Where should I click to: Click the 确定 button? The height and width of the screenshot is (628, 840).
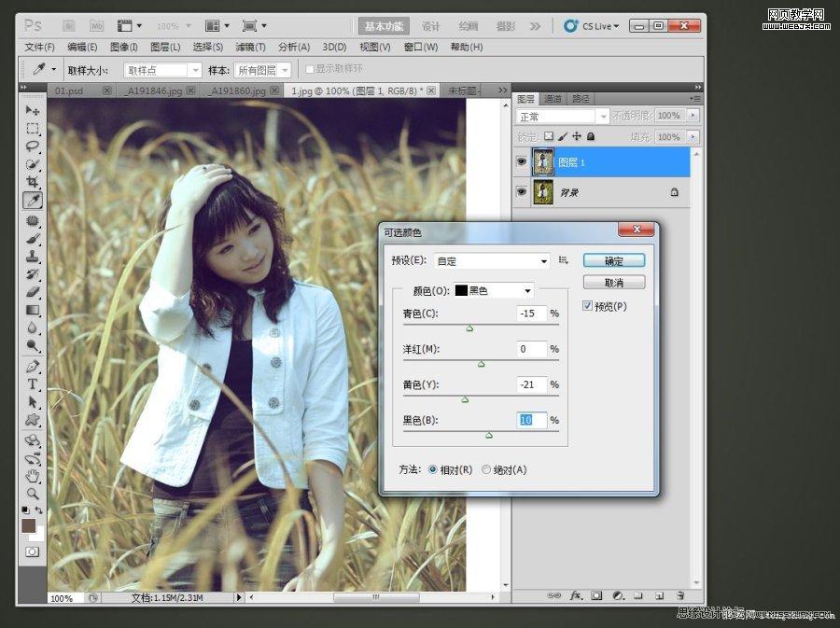point(614,260)
